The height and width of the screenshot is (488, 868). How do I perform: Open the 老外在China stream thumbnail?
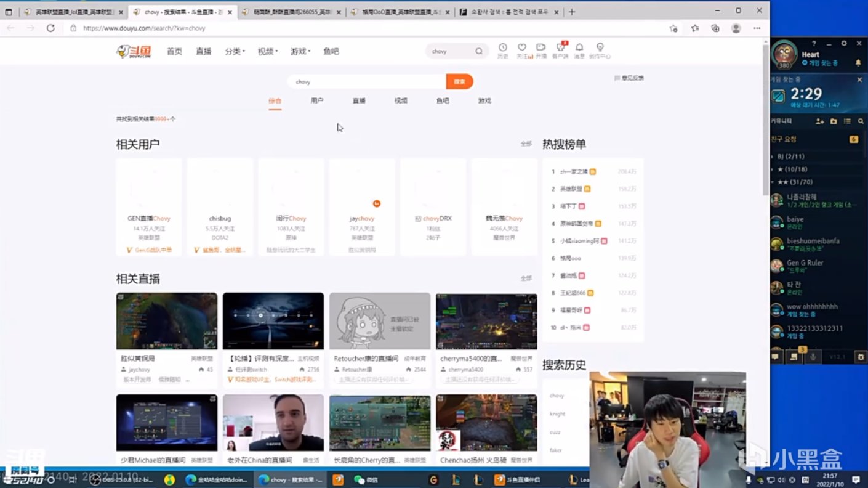tap(273, 423)
